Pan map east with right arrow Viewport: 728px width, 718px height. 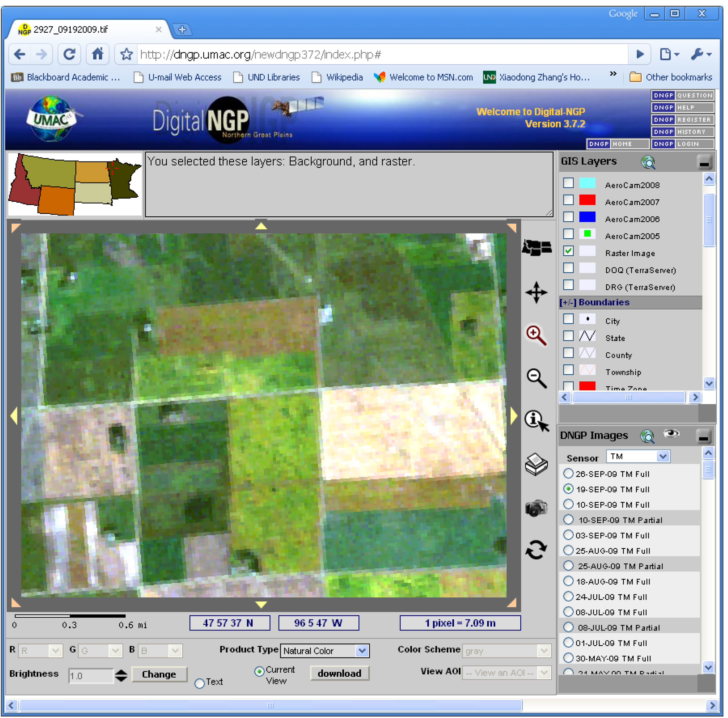coord(514,416)
